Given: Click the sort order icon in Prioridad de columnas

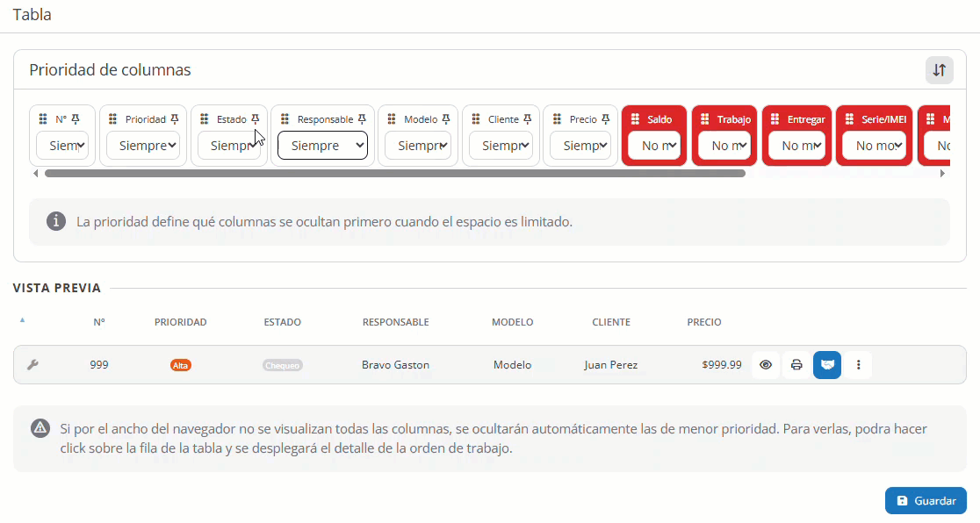Looking at the screenshot, I should coord(939,70).
